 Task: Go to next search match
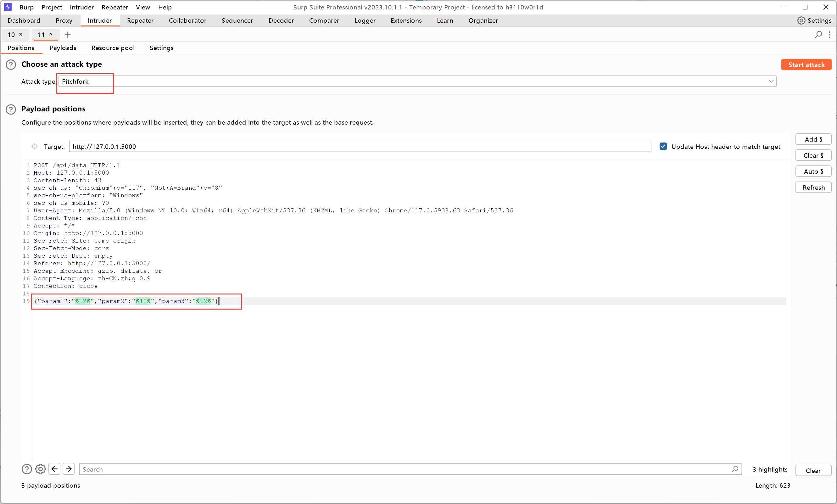(x=69, y=469)
